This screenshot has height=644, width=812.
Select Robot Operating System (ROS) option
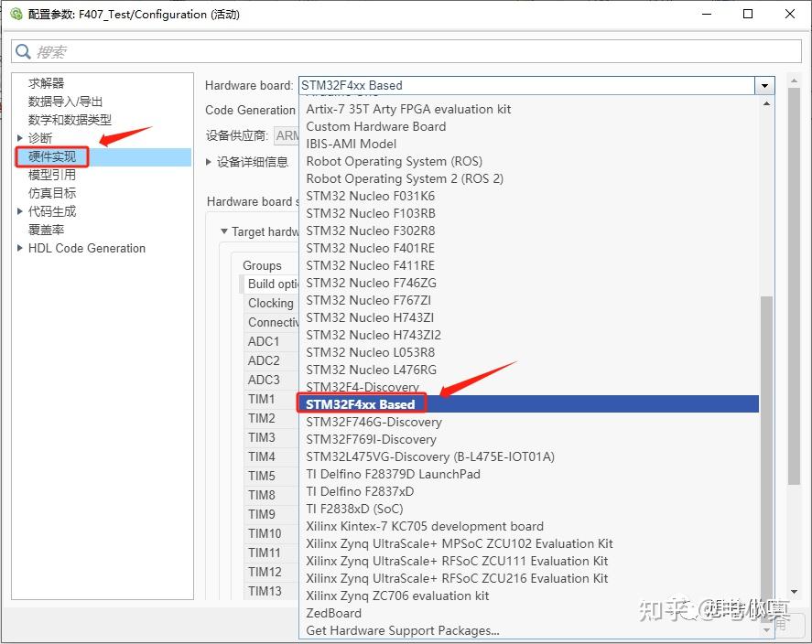[x=394, y=161]
